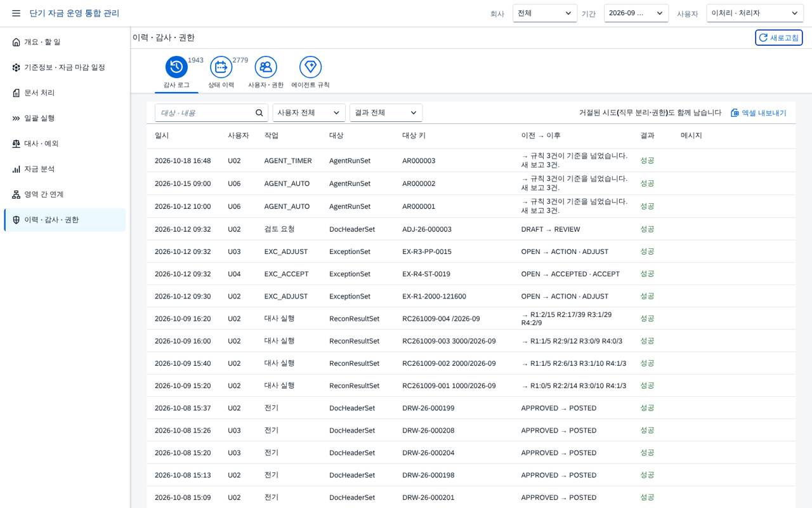The image size is (812, 508).
Task: Click the 문서 처리 document icon
Action: (16, 93)
